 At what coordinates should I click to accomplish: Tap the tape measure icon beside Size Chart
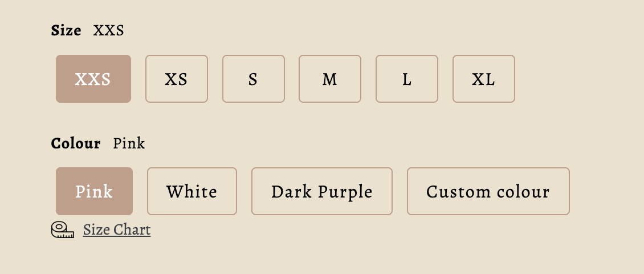[x=63, y=230]
